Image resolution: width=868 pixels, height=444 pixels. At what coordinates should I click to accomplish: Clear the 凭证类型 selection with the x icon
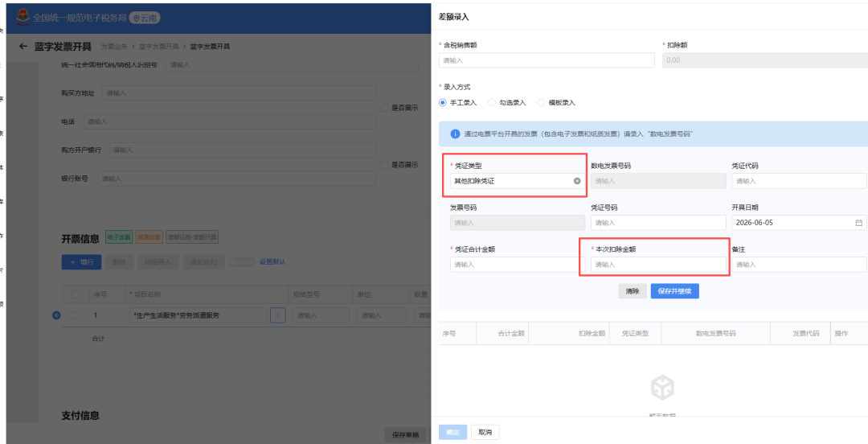577,181
